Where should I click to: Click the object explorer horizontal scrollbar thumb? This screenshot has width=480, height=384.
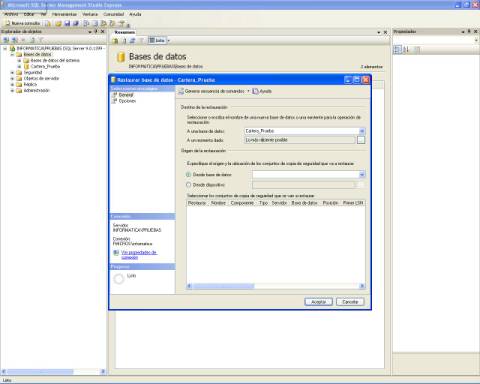40,371
